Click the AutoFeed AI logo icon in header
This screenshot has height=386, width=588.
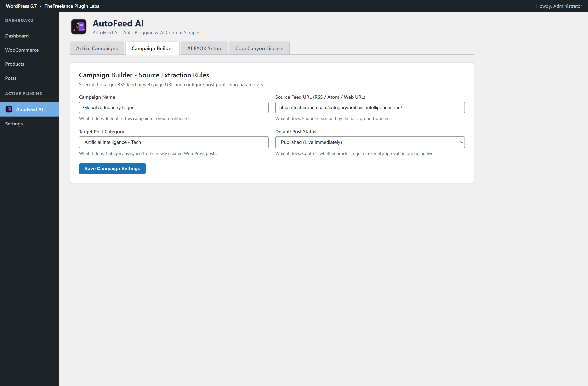pyautogui.click(x=79, y=26)
